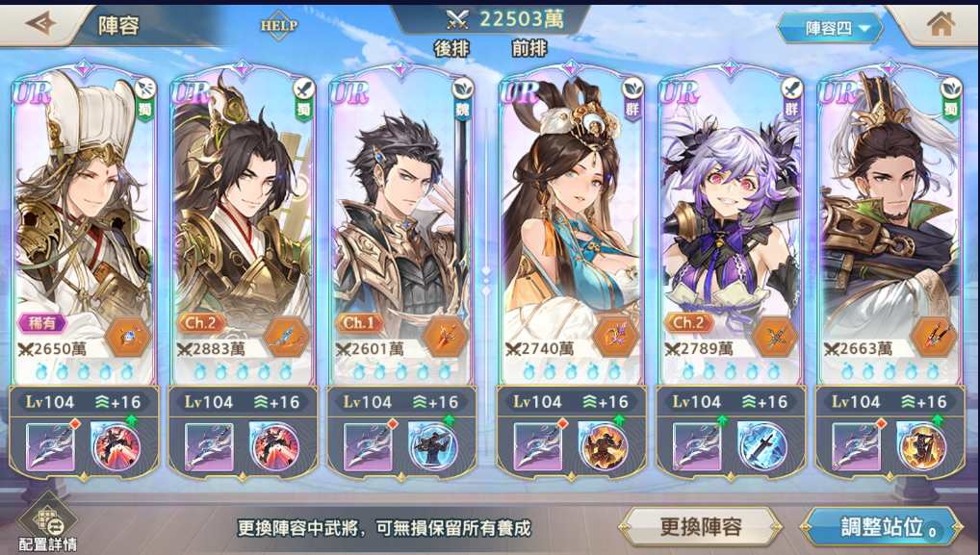Tap the total power 22503萬 display

[505, 19]
